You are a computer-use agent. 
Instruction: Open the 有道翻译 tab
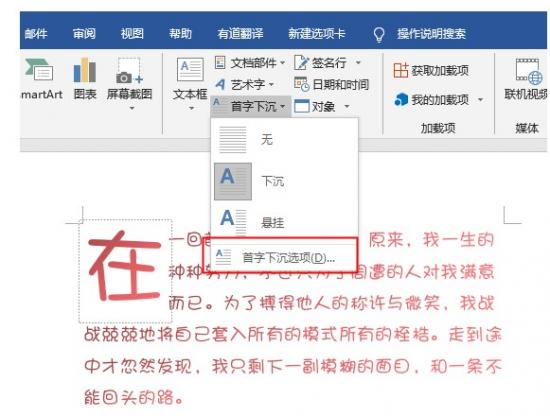(240, 34)
